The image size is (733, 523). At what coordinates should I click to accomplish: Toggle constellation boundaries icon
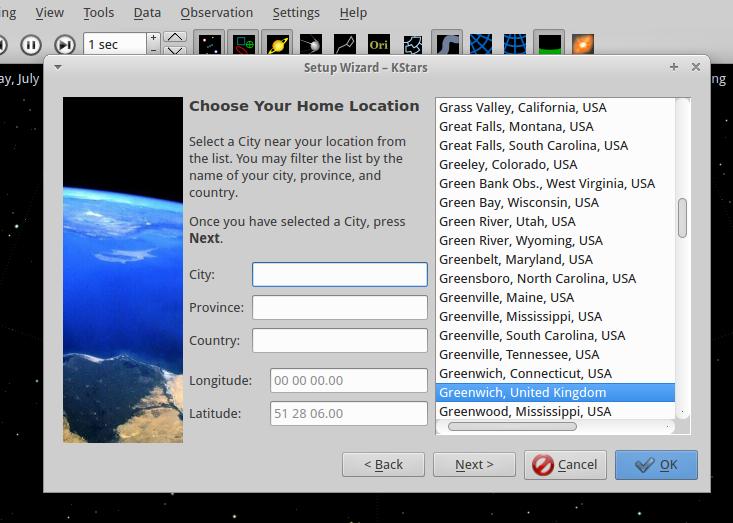(x=412, y=44)
